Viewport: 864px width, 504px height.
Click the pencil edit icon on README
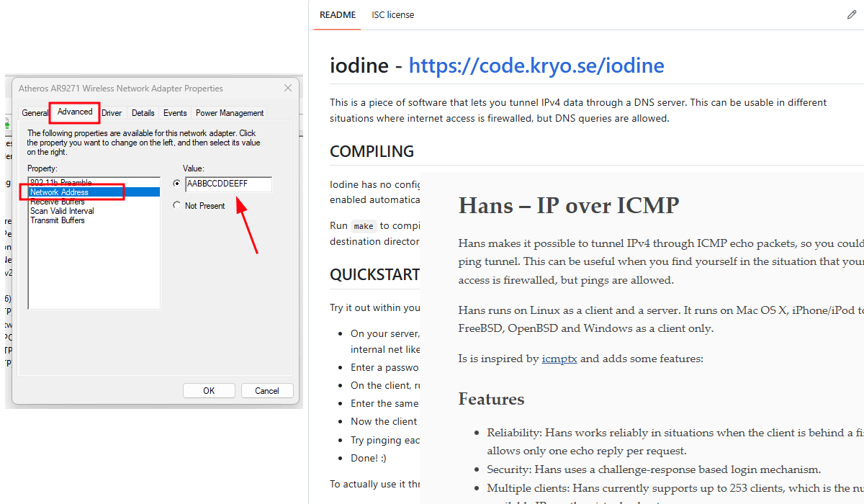pyautogui.click(x=852, y=15)
